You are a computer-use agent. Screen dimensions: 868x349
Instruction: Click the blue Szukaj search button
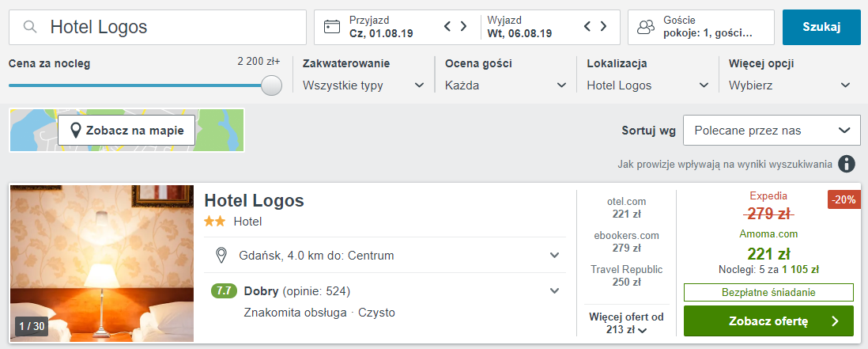(x=821, y=27)
